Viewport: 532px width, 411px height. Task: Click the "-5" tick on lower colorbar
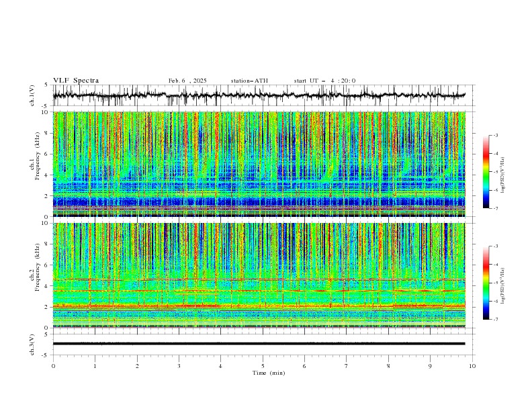click(x=496, y=283)
